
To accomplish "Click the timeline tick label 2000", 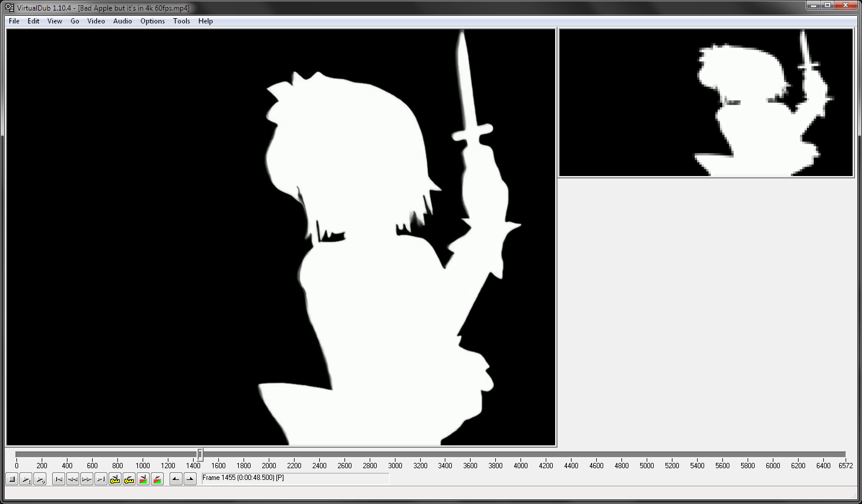I will [269, 466].
